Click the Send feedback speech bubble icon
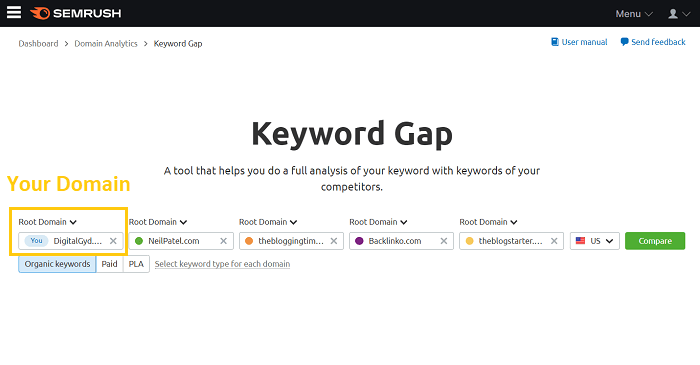 click(x=624, y=42)
